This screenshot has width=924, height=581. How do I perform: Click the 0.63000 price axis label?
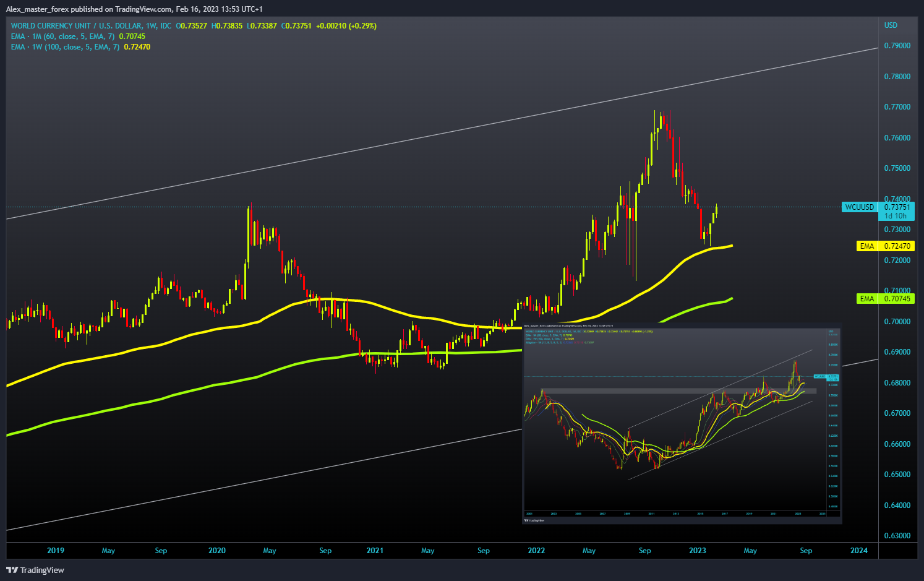897,536
